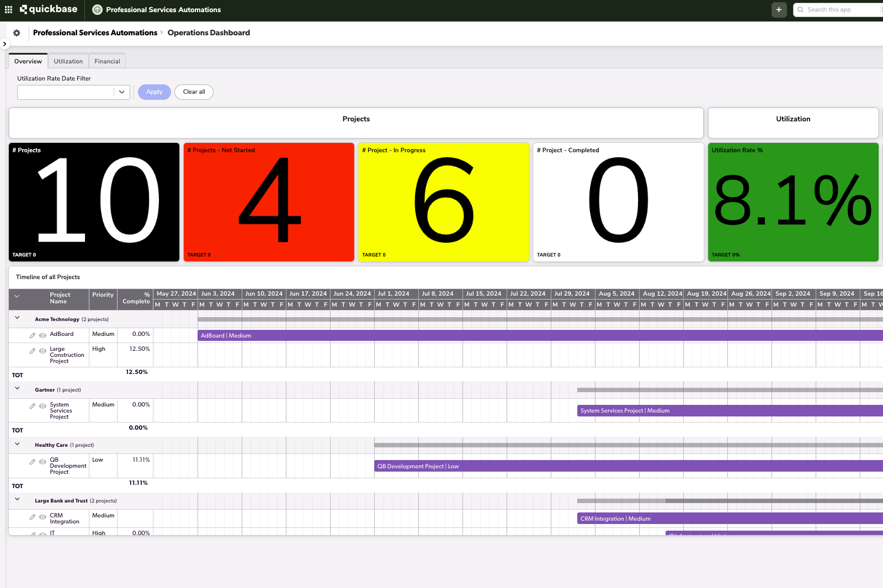Expand the left sidebar arrow
Image resolution: width=883 pixels, height=588 pixels.
[5, 44]
